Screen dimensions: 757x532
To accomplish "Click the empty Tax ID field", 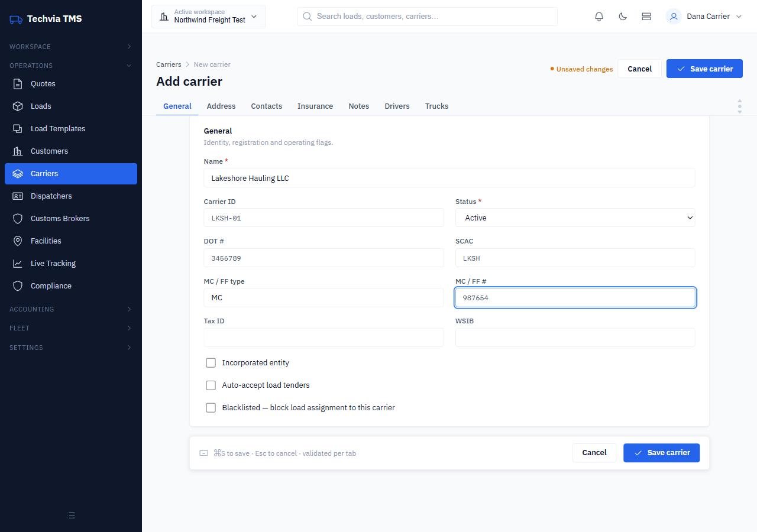I will click(323, 338).
